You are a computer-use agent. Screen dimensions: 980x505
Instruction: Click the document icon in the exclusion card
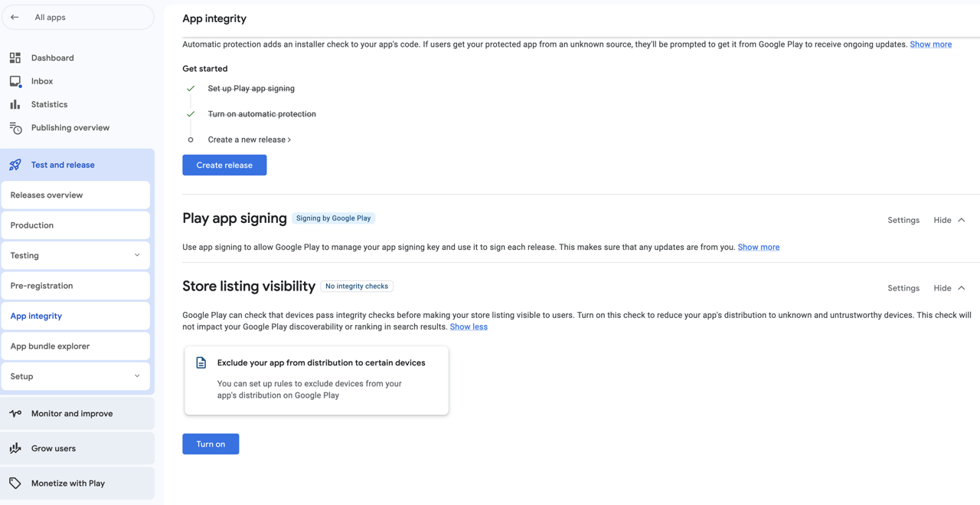[201, 362]
